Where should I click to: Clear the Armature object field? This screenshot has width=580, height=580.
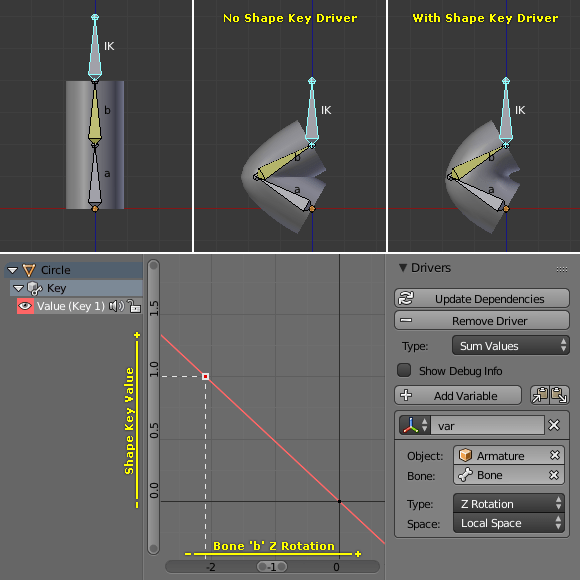pos(554,455)
